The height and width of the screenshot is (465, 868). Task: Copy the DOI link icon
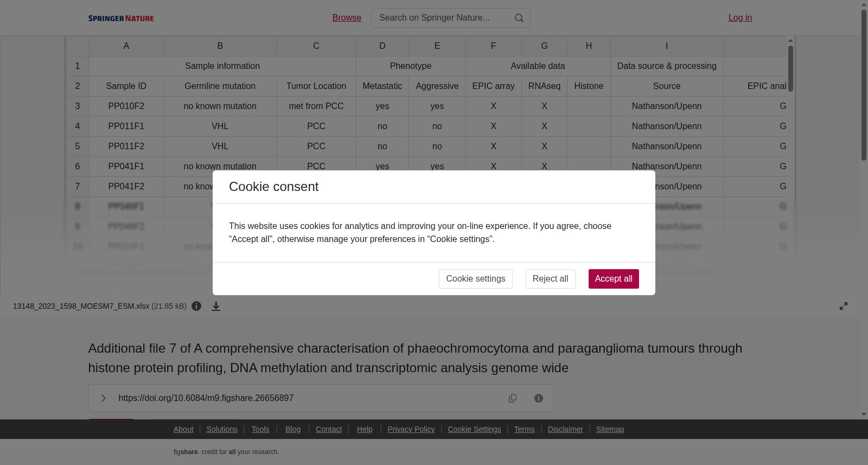pyautogui.click(x=513, y=398)
